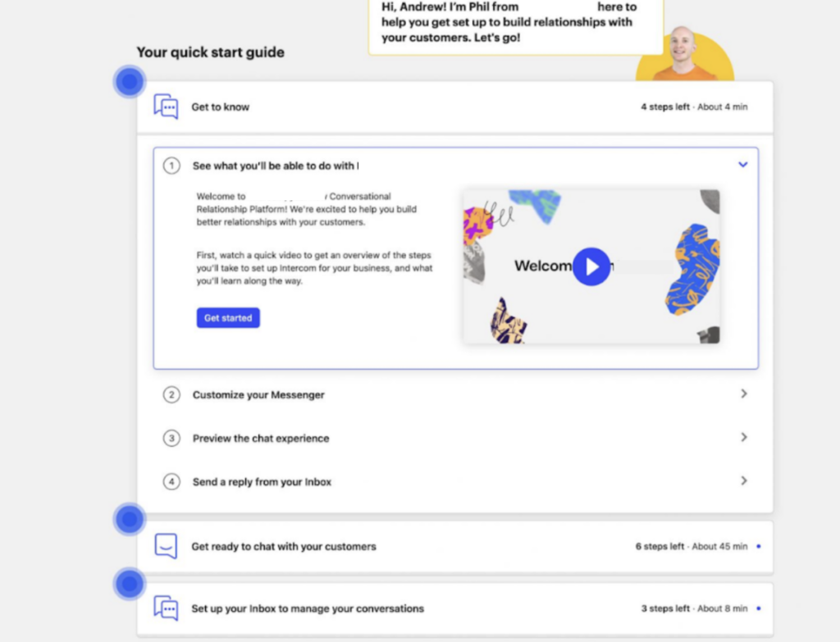Collapse the See what you'll be able to do step

[743, 165]
